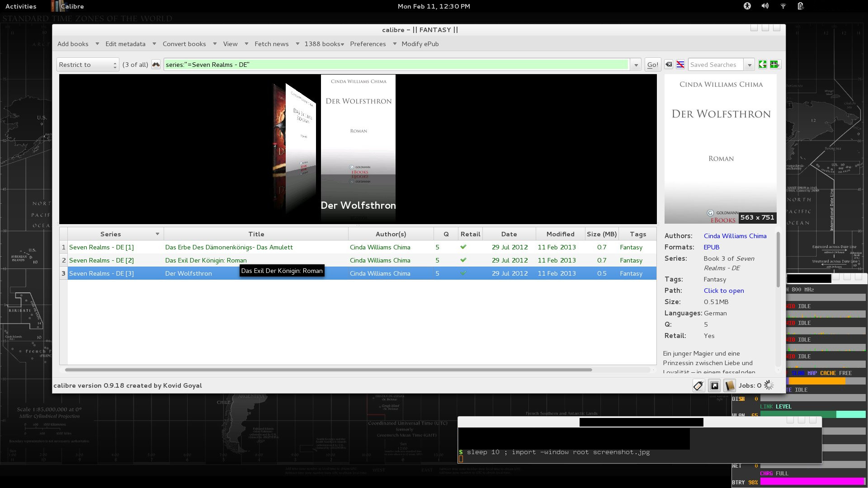Toggle search highlighting striped icon

coord(680,65)
